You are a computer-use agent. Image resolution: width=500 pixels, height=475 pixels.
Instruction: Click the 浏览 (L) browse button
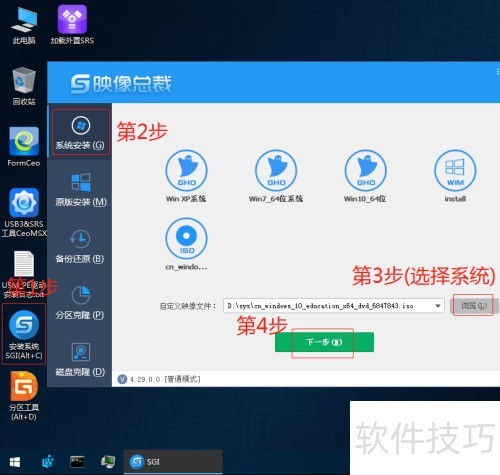click(474, 305)
